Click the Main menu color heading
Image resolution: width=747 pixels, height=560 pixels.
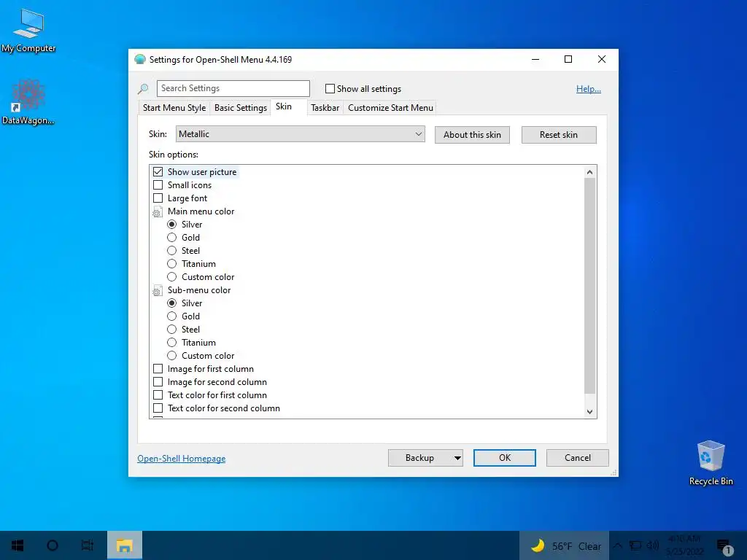point(201,211)
